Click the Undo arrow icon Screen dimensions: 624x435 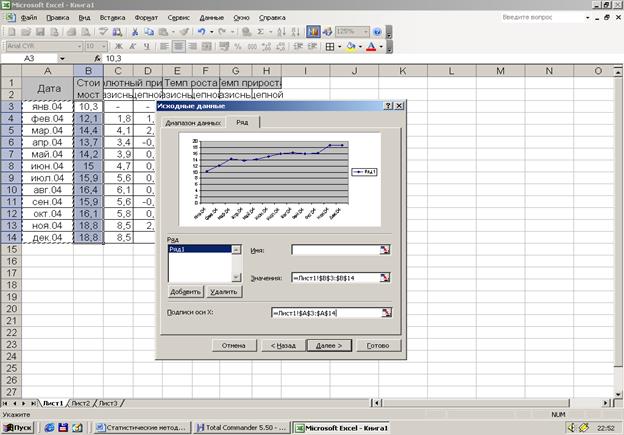pos(201,32)
